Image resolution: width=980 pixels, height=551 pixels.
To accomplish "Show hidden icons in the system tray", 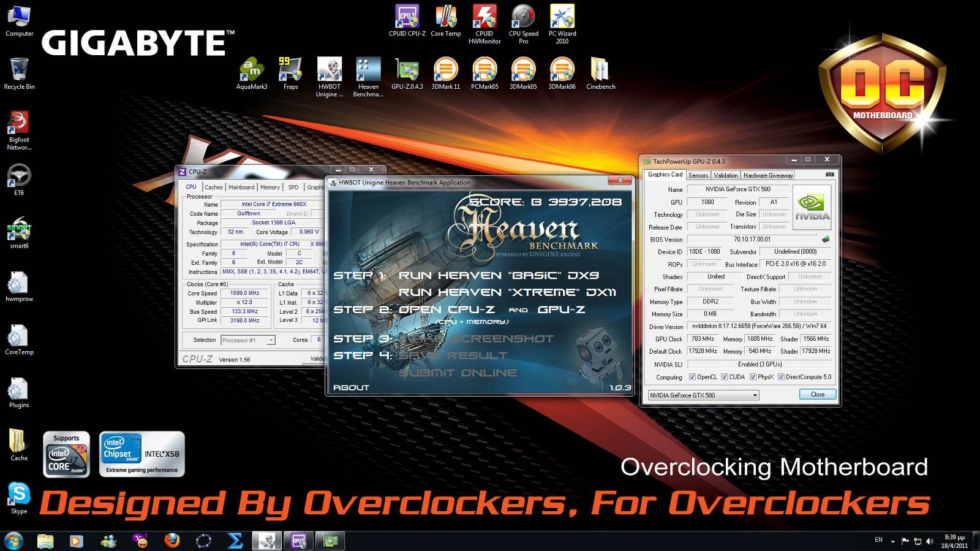I will [x=892, y=541].
